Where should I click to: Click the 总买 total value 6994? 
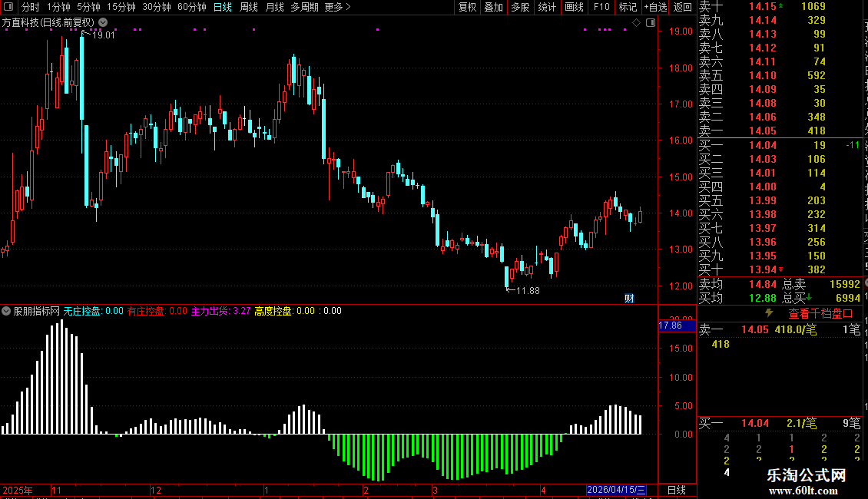coord(847,298)
